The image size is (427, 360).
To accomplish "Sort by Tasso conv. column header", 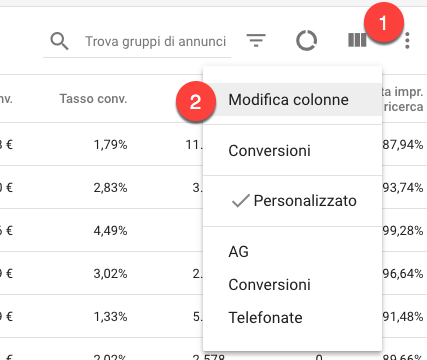I will [93, 99].
